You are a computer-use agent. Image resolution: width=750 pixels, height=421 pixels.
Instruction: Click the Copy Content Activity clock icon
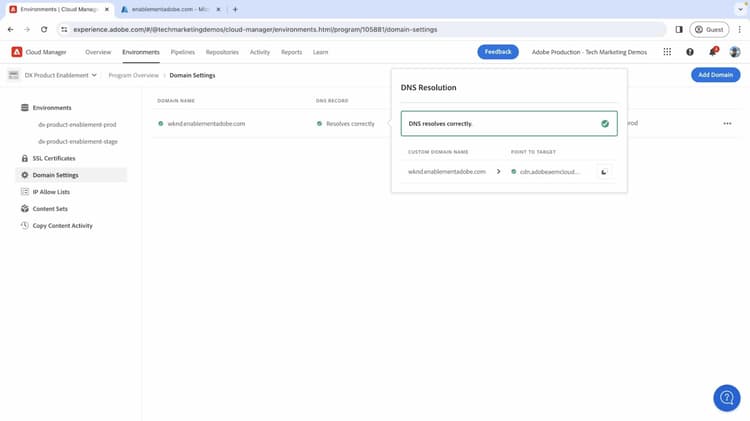(25, 225)
